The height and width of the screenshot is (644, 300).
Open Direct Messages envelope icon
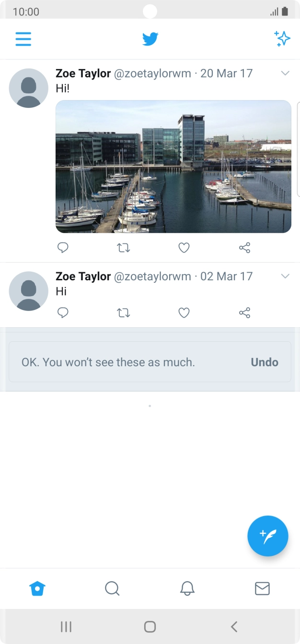(262, 588)
